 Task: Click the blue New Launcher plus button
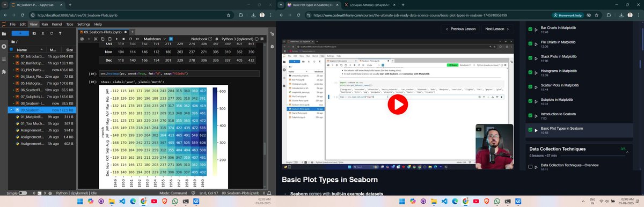(20, 33)
